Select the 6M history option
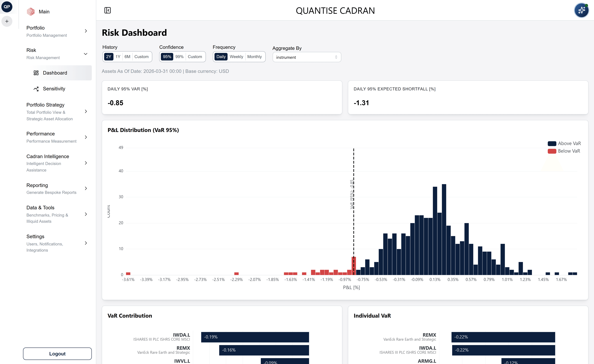 [127, 57]
